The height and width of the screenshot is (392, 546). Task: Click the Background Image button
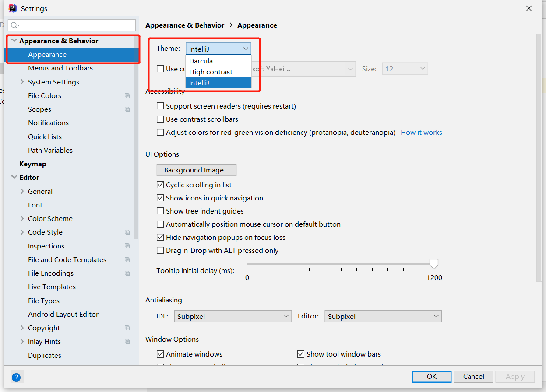pos(197,170)
